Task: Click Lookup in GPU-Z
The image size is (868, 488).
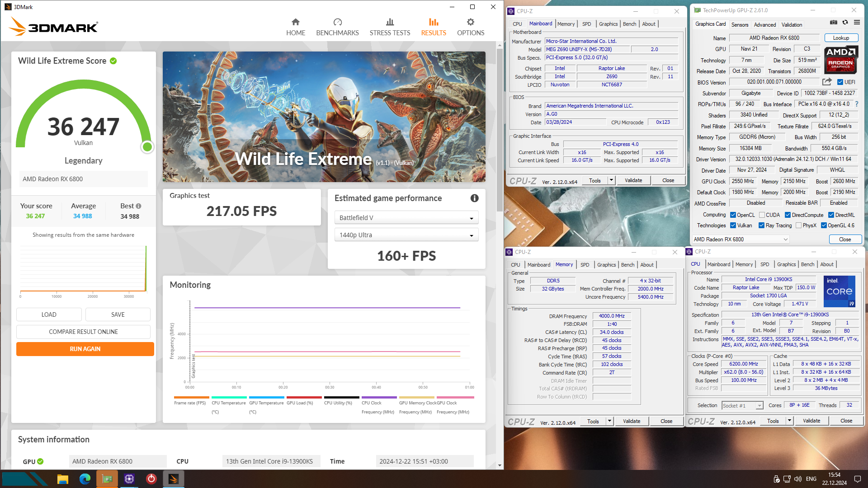Action: click(841, 38)
